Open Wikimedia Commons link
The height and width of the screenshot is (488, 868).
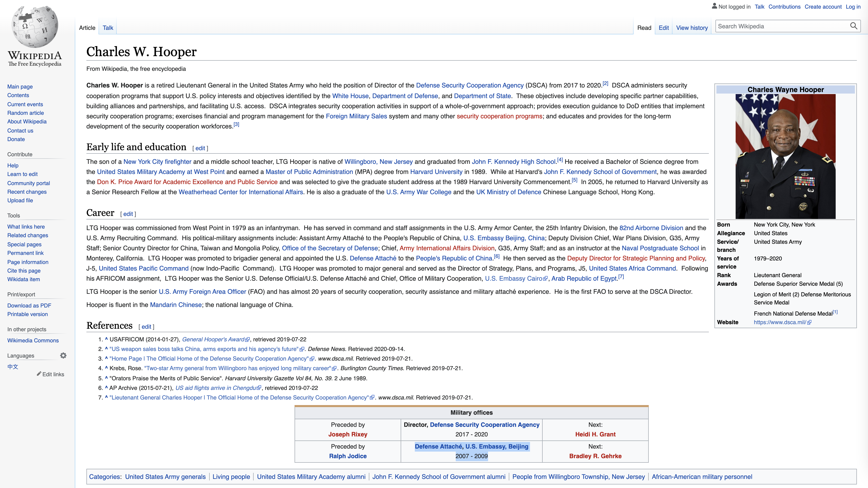point(33,340)
